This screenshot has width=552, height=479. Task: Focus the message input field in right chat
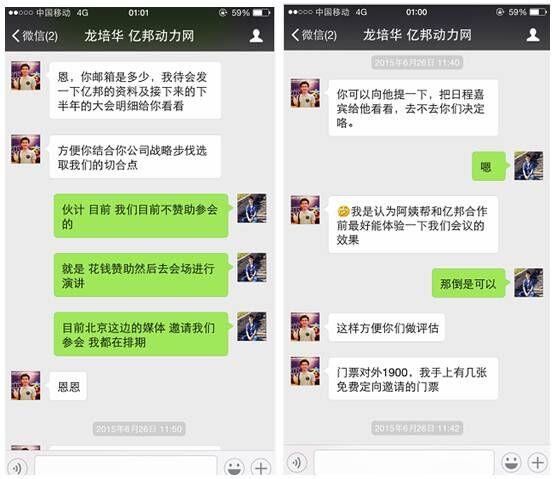(404, 462)
